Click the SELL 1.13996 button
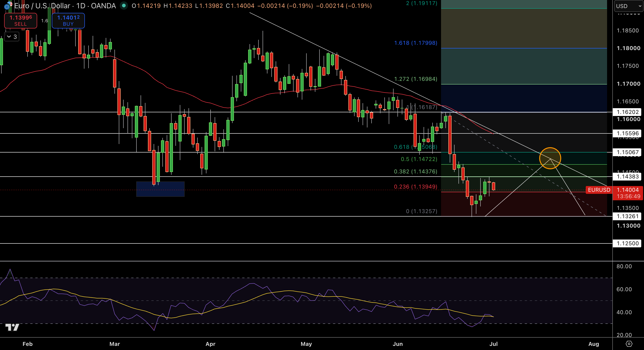This screenshot has width=644, height=350. (20, 20)
